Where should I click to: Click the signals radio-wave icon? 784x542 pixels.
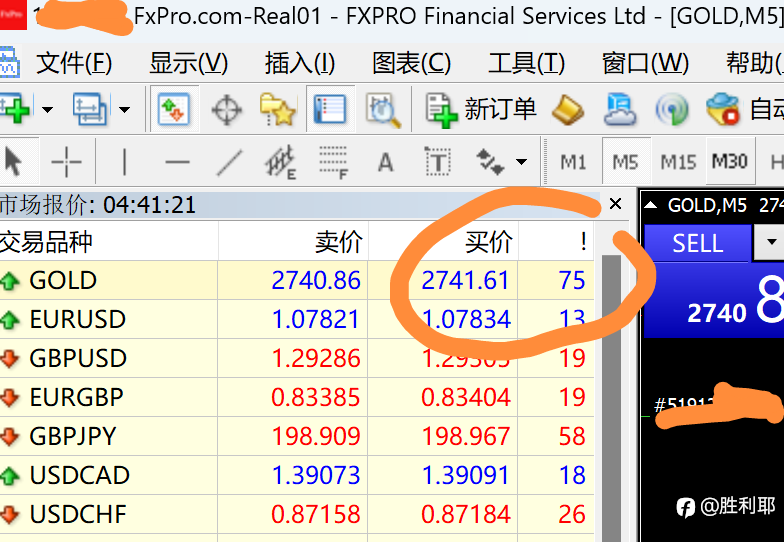pyautogui.click(x=672, y=109)
